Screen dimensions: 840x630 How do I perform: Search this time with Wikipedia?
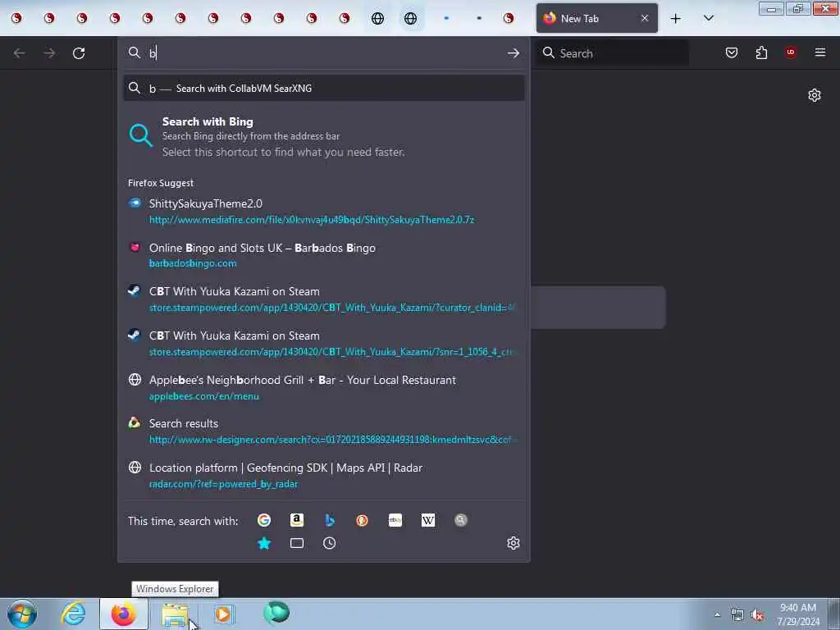[x=428, y=520]
